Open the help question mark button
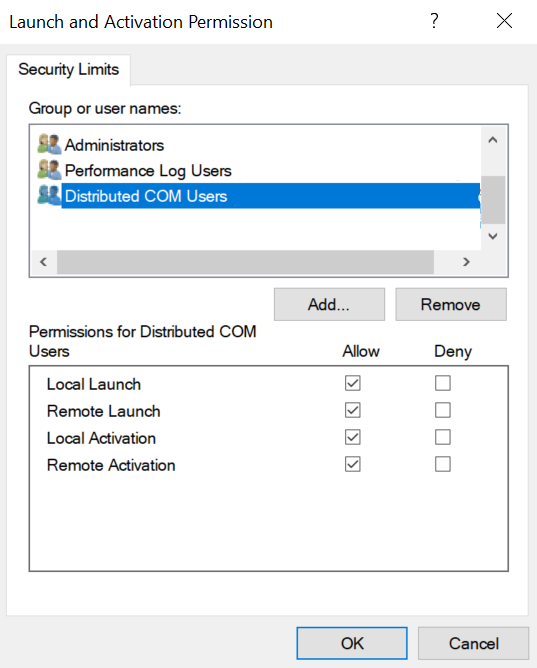 tap(434, 21)
